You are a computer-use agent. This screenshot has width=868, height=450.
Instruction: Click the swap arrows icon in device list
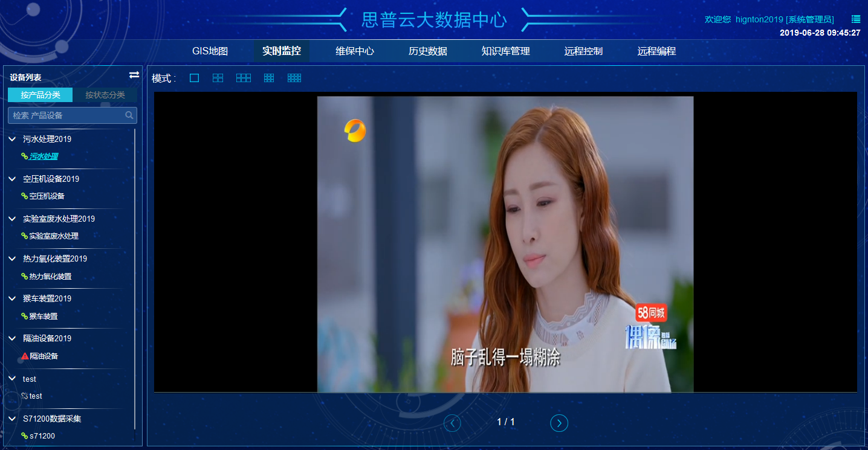pyautogui.click(x=134, y=75)
